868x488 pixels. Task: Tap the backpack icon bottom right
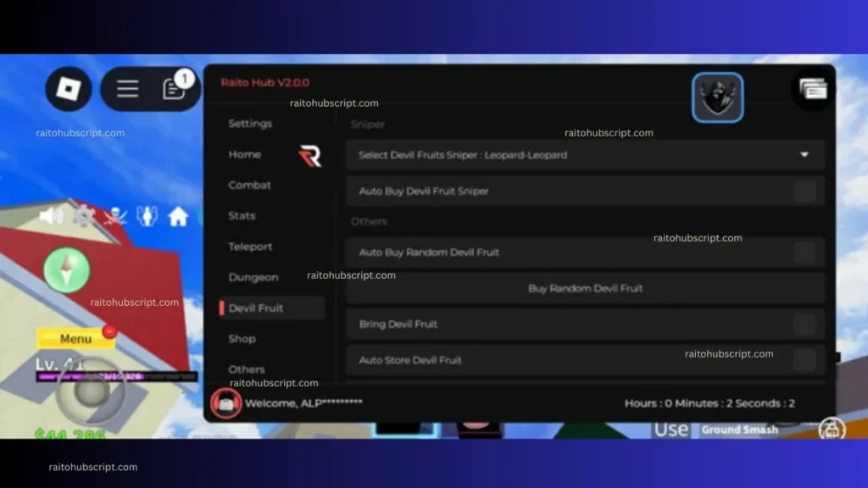(832, 429)
